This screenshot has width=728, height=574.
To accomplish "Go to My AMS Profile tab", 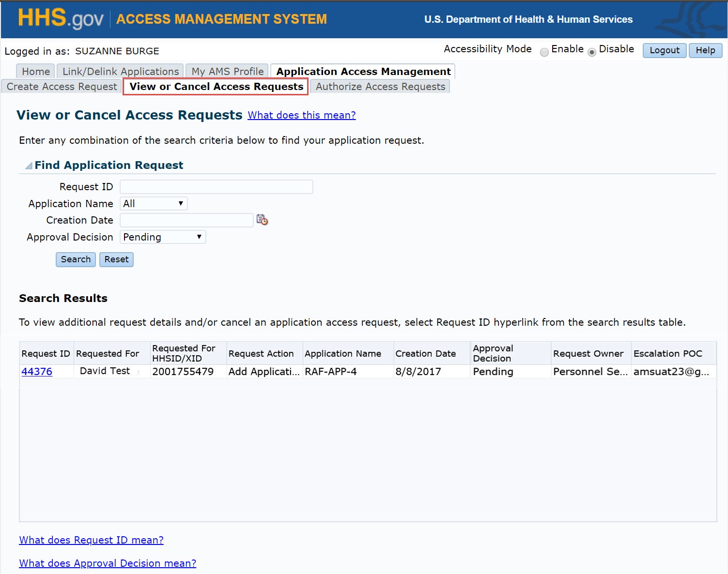I will point(227,72).
